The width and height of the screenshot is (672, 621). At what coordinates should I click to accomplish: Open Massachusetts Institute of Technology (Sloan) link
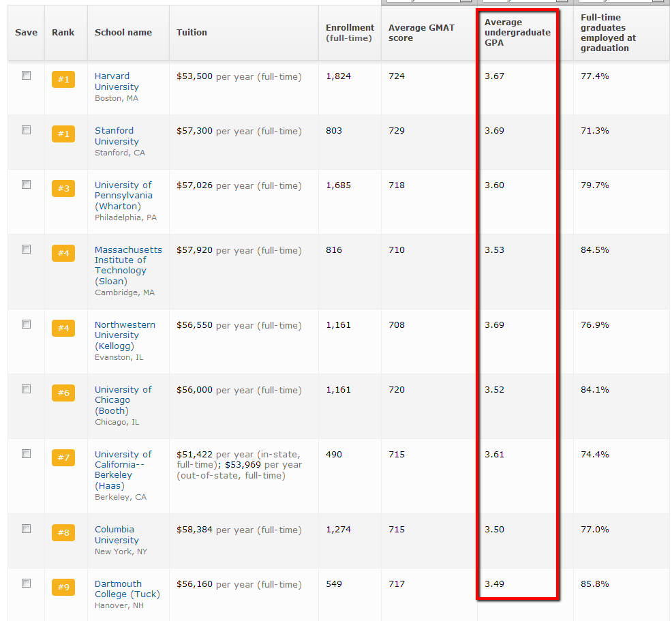click(x=128, y=265)
